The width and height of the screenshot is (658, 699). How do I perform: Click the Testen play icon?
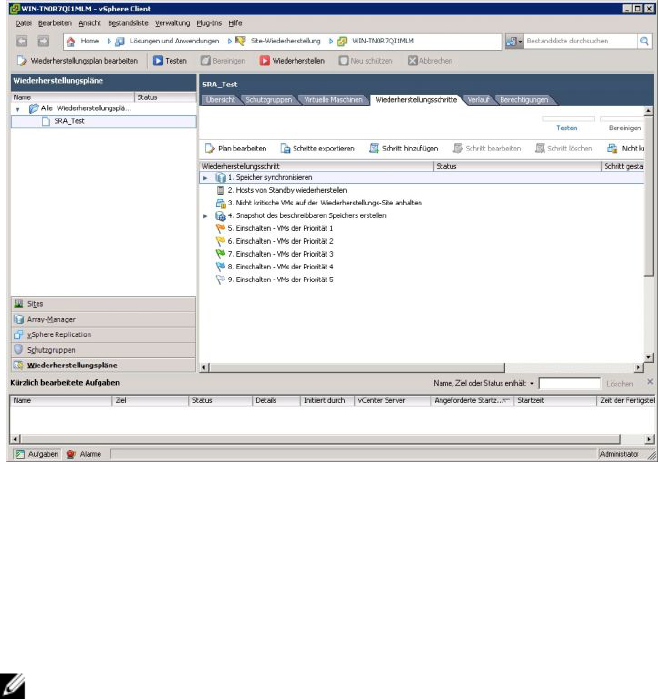pyautogui.click(x=158, y=61)
